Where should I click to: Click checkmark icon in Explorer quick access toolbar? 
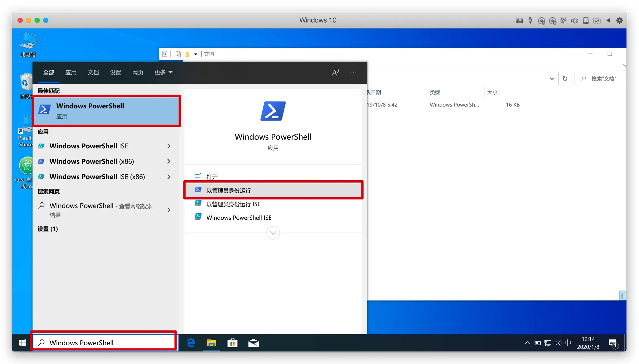pyautogui.click(x=178, y=54)
